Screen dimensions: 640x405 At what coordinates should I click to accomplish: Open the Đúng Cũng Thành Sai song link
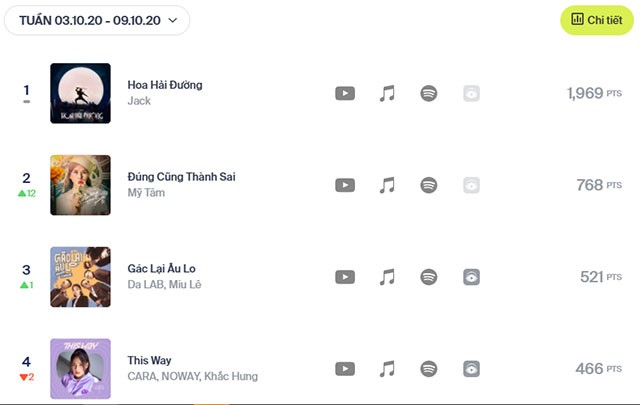pos(182,177)
